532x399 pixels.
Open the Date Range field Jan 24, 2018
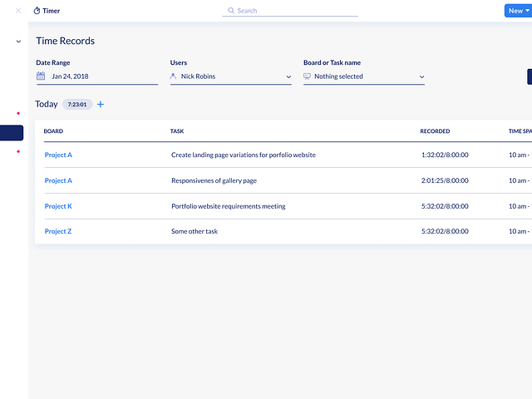(x=97, y=76)
